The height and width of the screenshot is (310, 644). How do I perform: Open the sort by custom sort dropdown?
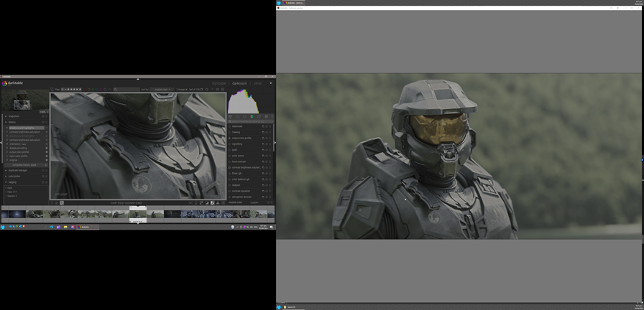pyautogui.click(x=160, y=90)
